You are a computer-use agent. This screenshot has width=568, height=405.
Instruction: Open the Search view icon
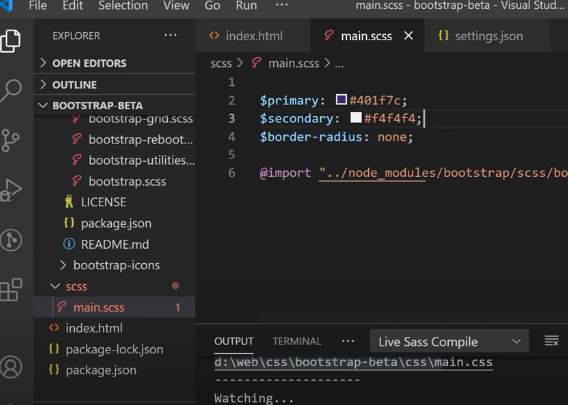(11, 91)
